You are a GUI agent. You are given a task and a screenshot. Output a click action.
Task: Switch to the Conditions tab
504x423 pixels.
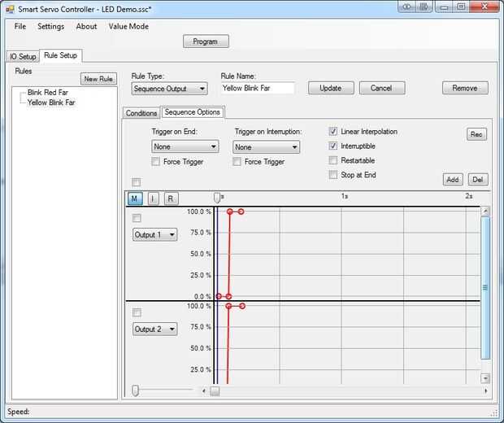tap(141, 113)
